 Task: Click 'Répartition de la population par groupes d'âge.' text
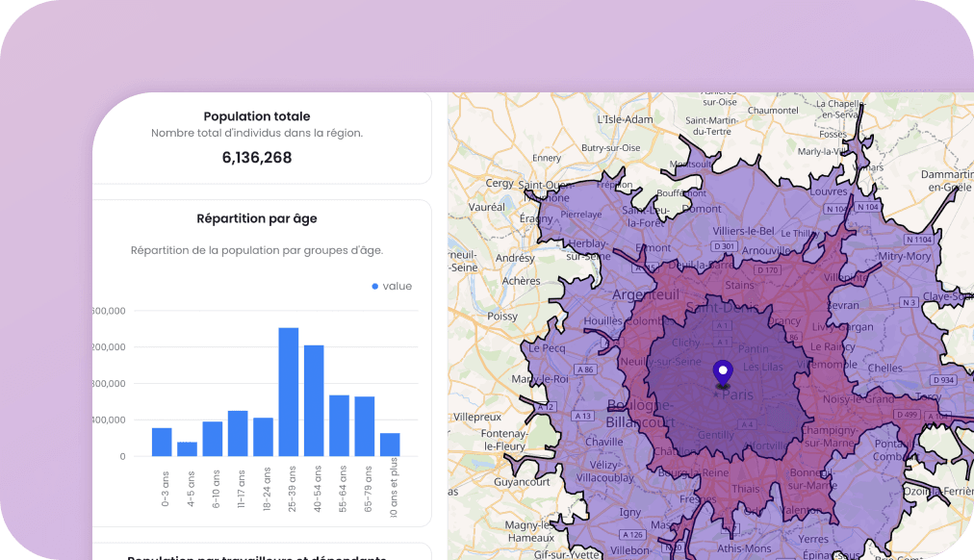point(257,250)
